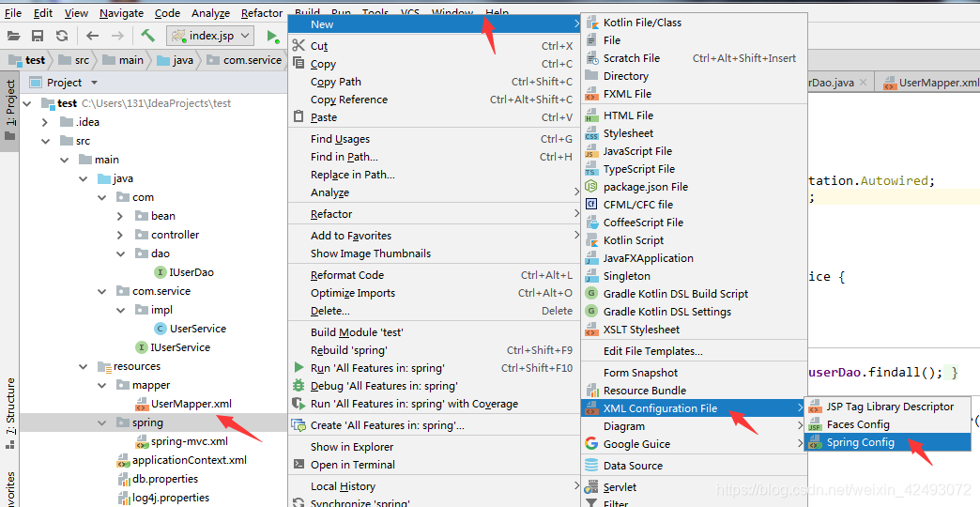Click the Build project hammer icon

(147, 35)
